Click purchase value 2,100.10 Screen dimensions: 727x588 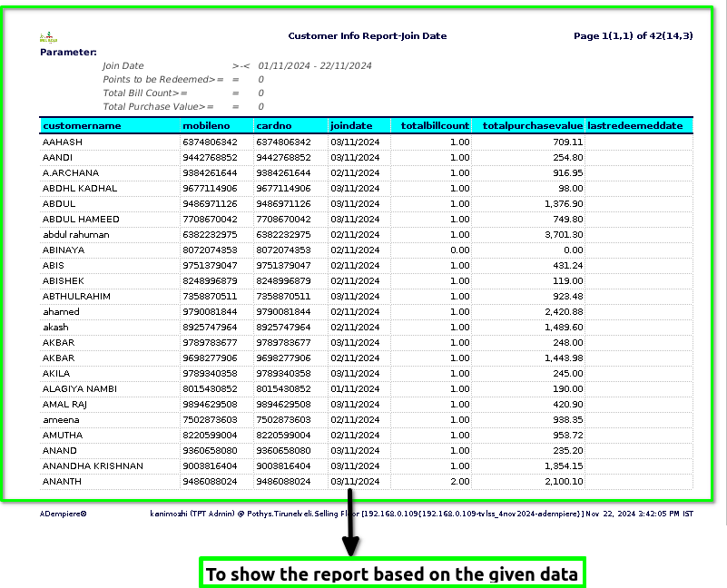pyautogui.click(x=564, y=481)
